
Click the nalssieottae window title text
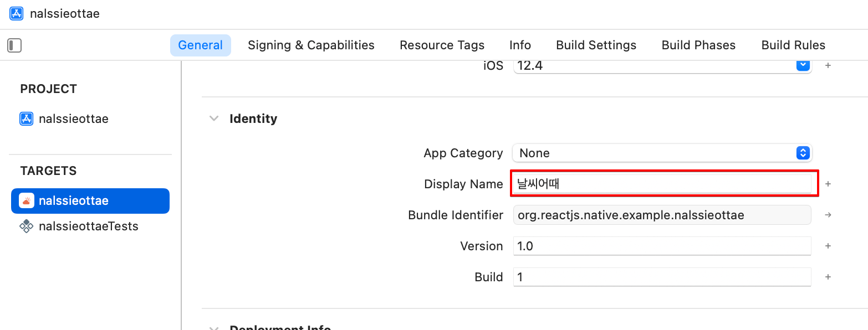(65, 13)
